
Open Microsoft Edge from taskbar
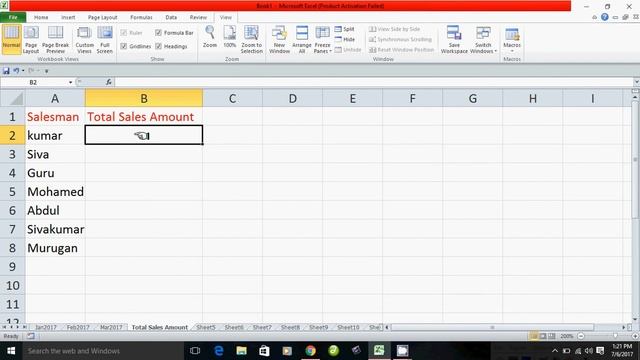tap(219, 351)
